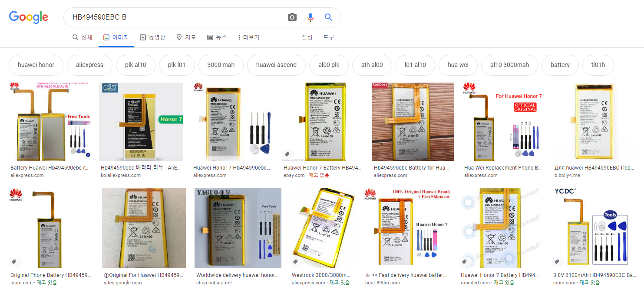This screenshot has width=644, height=290.
Task: Open 'Huawei Honor 7 Battery HB494...' ebay title
Action: [323, 168]
